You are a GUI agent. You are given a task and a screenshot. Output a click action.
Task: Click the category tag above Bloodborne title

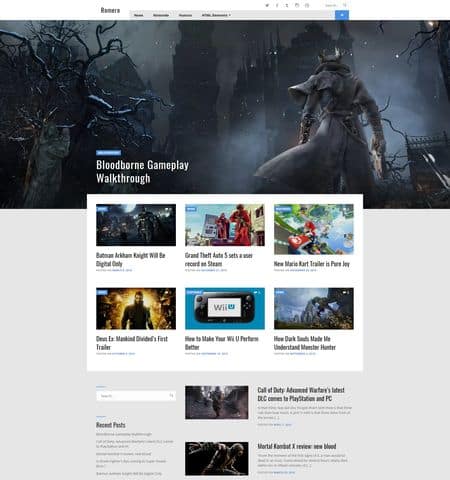pyautogui.click(x=109, y=153)
